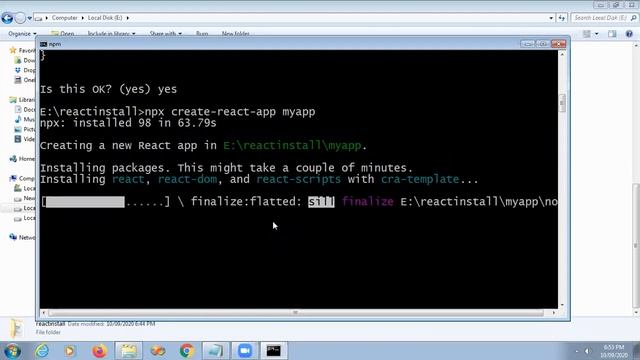Click the up scroll arrow in the npm console
640x360 pixels.
pos(562,54)
